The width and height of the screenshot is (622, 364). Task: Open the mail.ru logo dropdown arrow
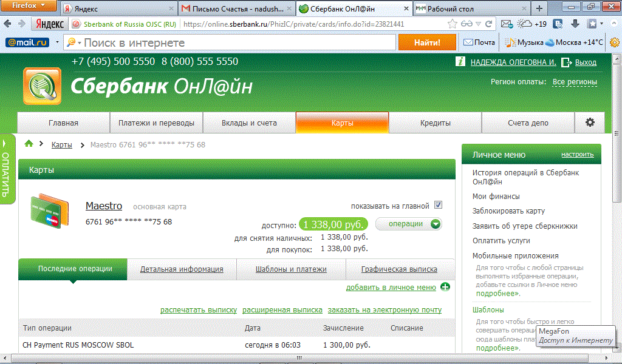click(57, 42)
